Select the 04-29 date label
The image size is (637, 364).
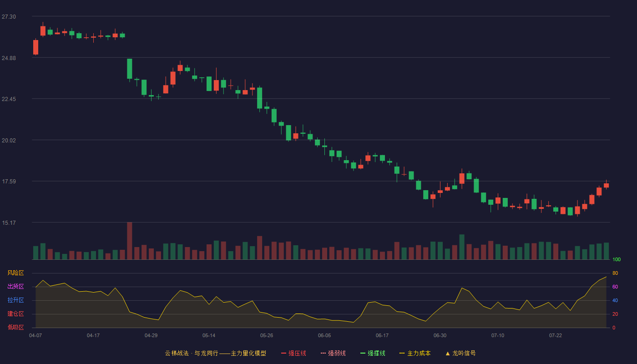(x=151, y=335)
